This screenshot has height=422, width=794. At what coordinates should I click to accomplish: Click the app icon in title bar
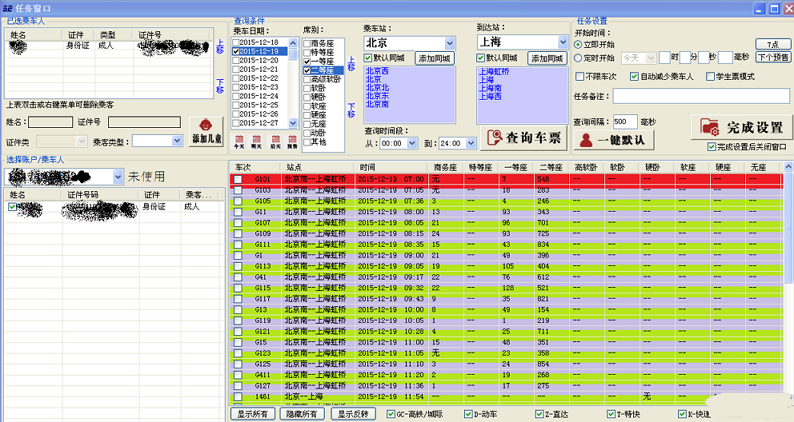tap(7, 8)
